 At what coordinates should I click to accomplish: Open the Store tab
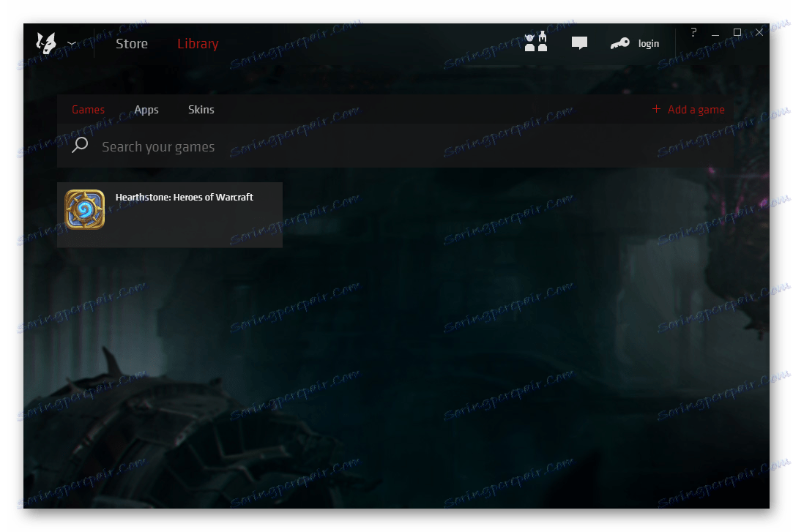(132, 43)
